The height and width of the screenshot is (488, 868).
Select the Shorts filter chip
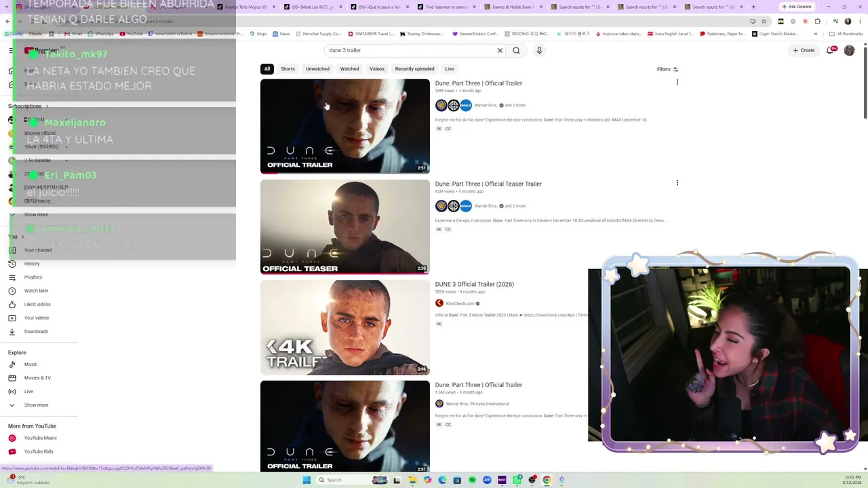[x=288, y=69]
